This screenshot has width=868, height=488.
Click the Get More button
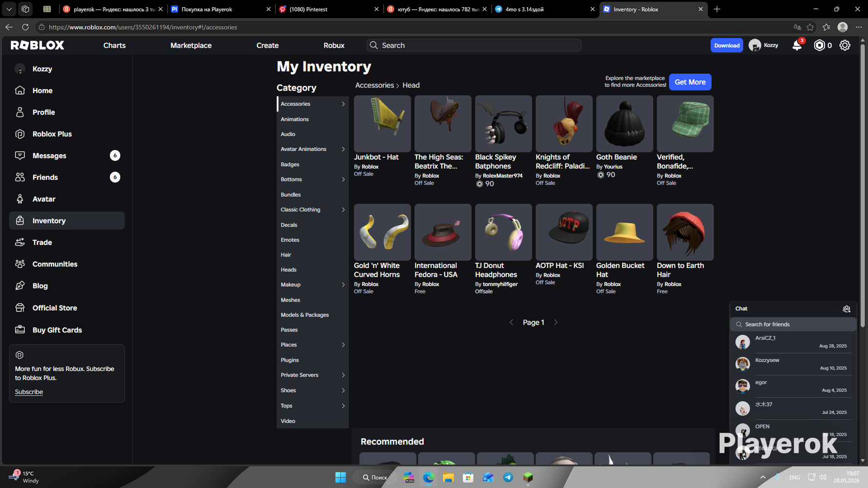tap(690, 82)
